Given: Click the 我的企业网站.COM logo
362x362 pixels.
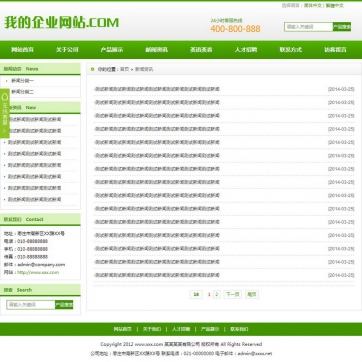Looking at the screenshot, I should coord(61,23).
